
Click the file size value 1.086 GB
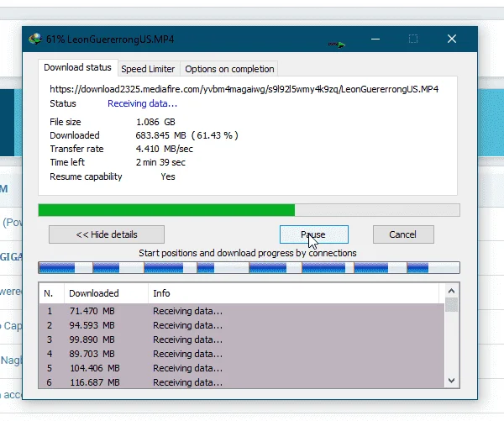(155, 122)
